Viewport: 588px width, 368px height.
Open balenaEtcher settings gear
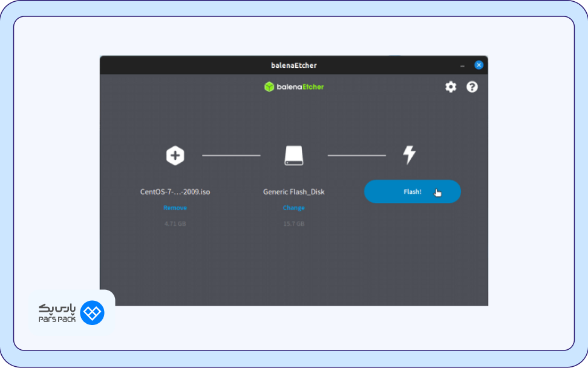click(450, 87)
